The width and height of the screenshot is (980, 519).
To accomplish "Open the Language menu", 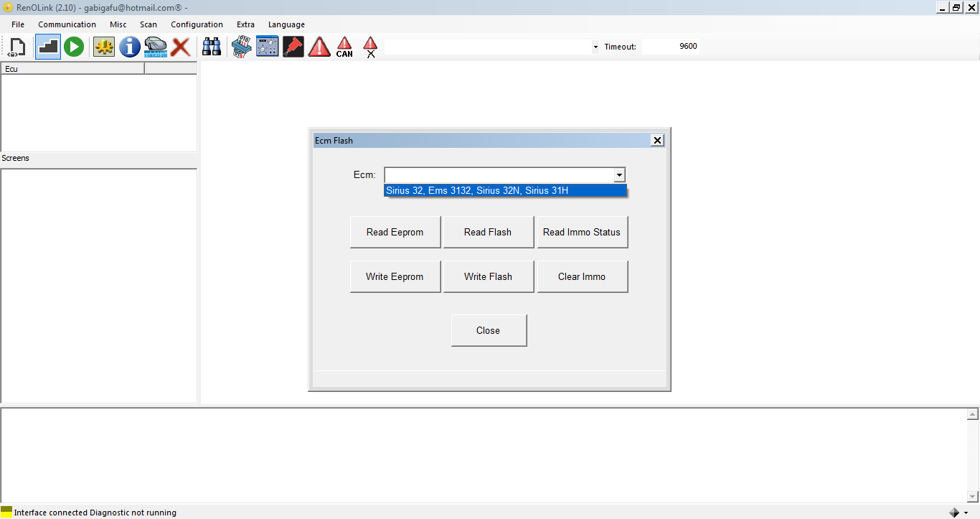I will [286, 24].
